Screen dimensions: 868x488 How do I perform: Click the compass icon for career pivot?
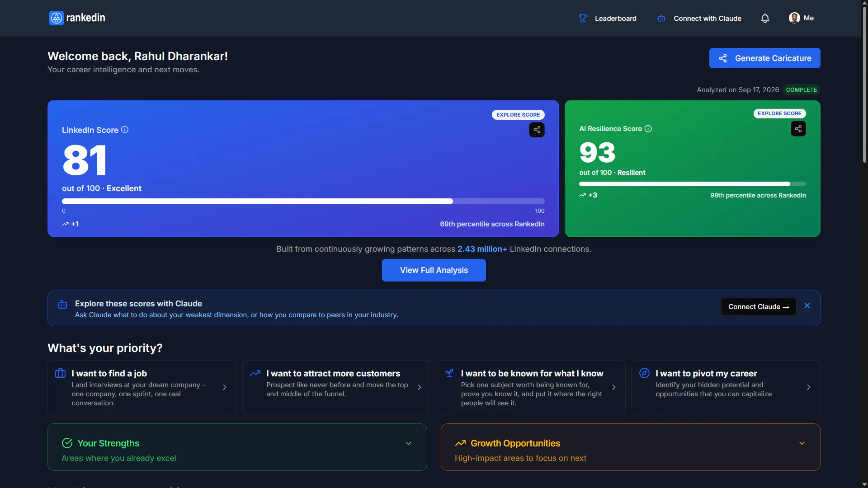click(644, 373)
